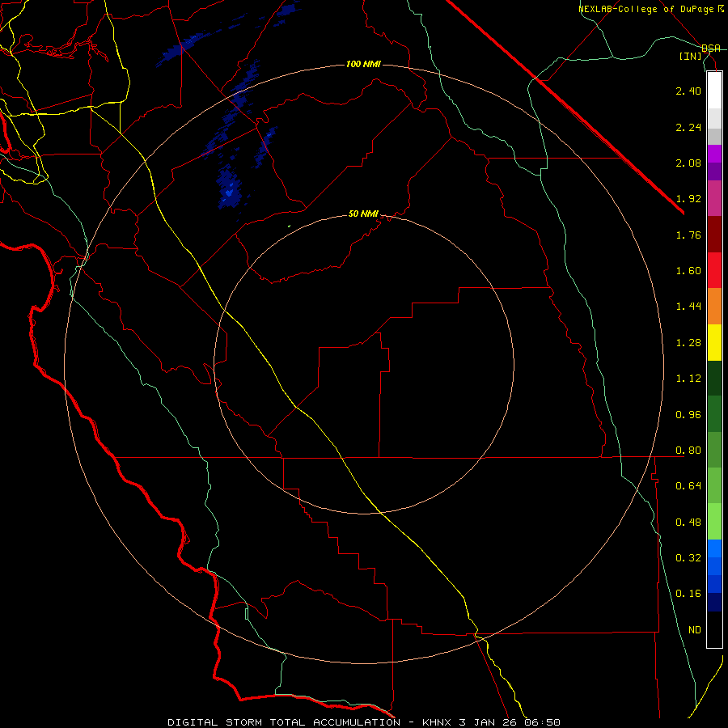Screen dimensions: 728x728
Task: Choose the bright red legend swatch at 1.60
Action: coord(714,270)
